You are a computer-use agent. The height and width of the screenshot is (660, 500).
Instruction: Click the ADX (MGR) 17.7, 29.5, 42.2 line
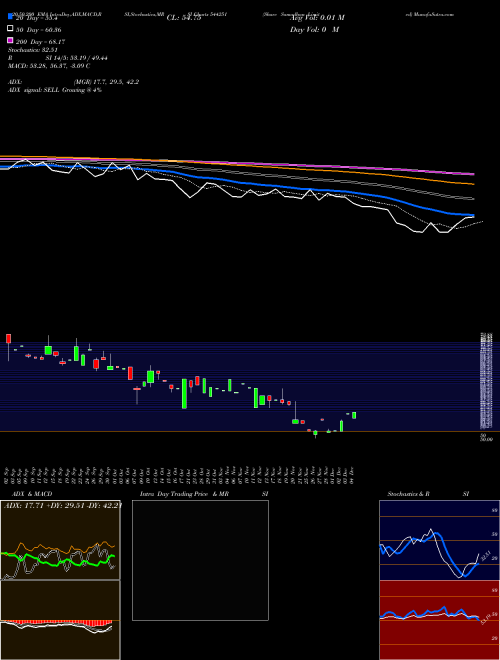pos(73,82)
